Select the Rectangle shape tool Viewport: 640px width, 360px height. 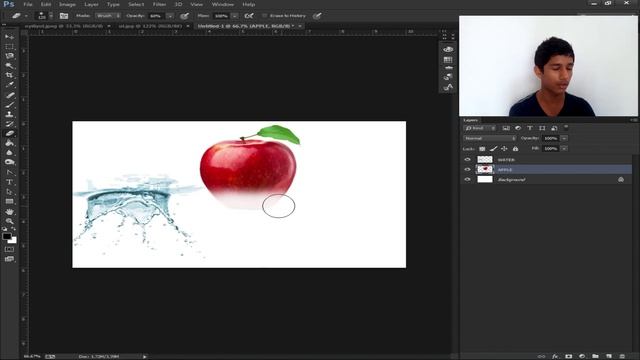pyautogui.click(x=9, y=202)
